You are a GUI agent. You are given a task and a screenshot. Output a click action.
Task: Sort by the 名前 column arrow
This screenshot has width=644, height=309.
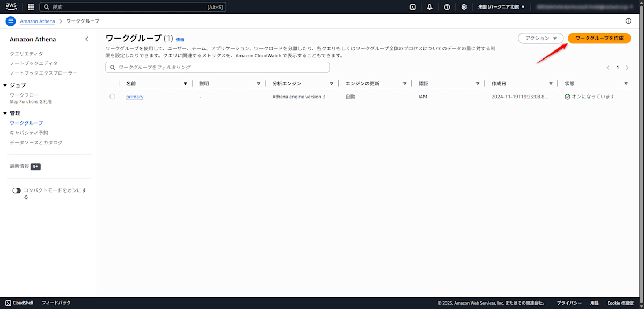coord(186,84)
